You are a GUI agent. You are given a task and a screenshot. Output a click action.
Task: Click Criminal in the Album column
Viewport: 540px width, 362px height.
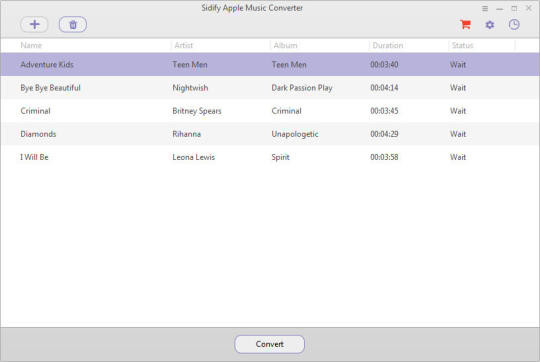tap(286, 111)
